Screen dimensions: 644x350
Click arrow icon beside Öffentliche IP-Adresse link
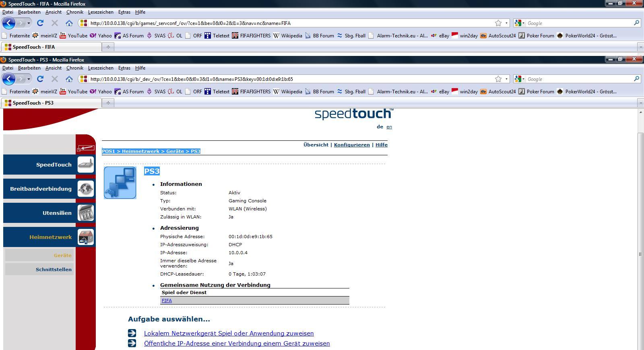click(132, 343)
